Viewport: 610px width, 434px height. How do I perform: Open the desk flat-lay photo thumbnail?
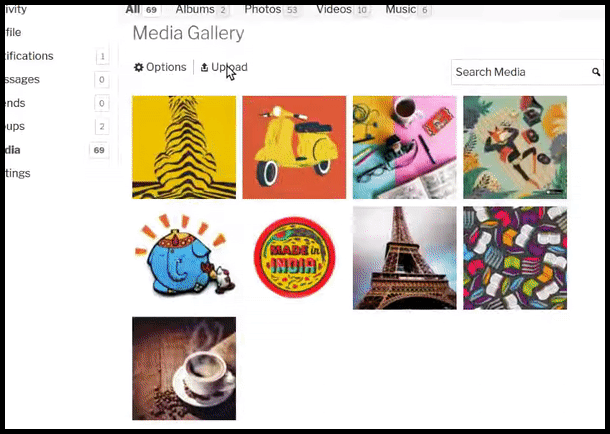click(405, 147)
